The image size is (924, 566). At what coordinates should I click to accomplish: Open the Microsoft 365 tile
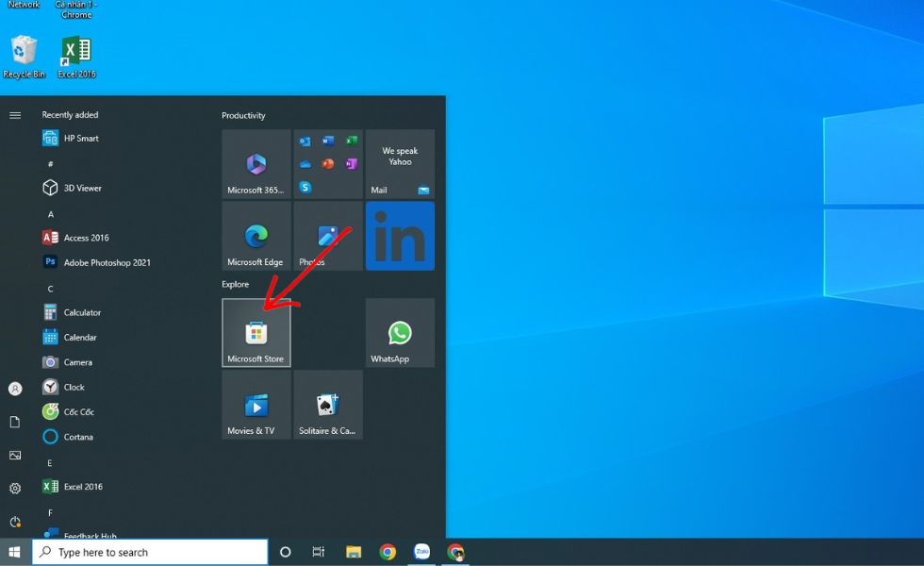(x=256, y=163)
